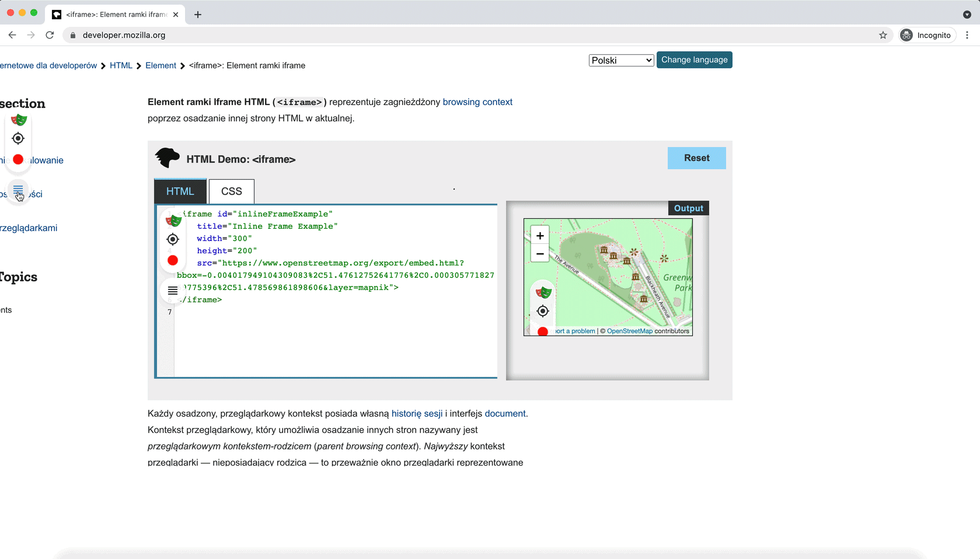Click the theater mask icon in the left sidebar
This screenshot has width=980, height=559.
click(x=19, y=120)
